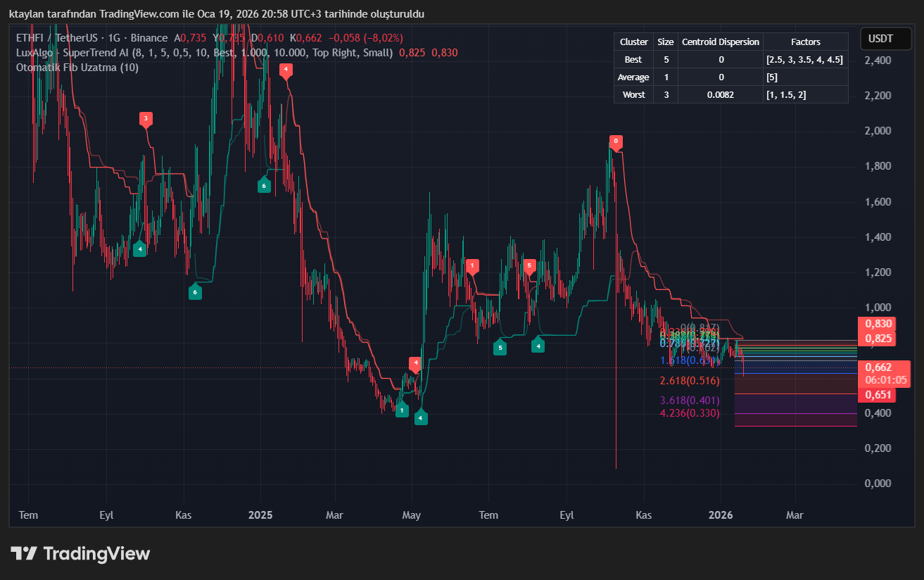Click the 4.236(0.330) Fibonacci level label
Viewport: 924px width, 580px height.
pos(689,413)
